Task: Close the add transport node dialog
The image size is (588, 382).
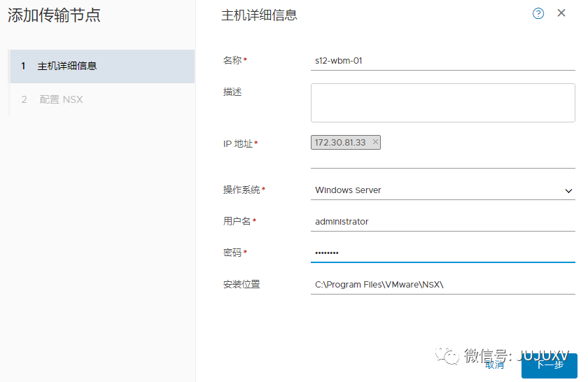Action: (x=561, y=13)
